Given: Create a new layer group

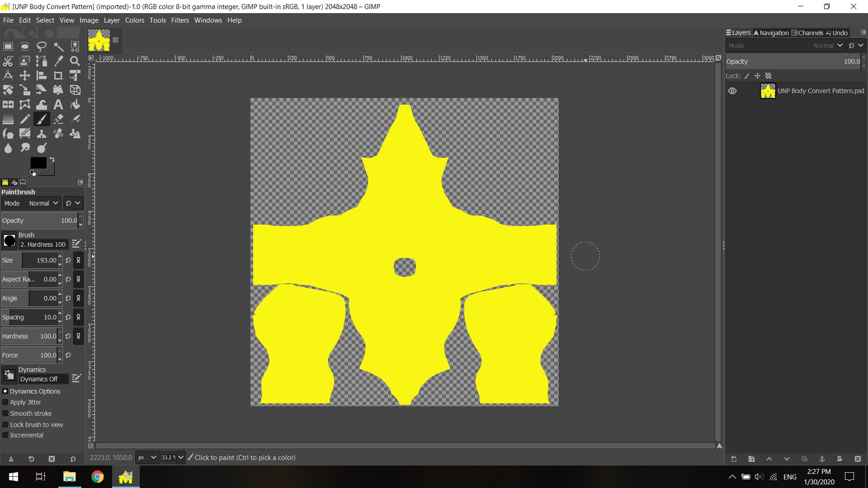Looking at the screenshot, I should (751, 459).
